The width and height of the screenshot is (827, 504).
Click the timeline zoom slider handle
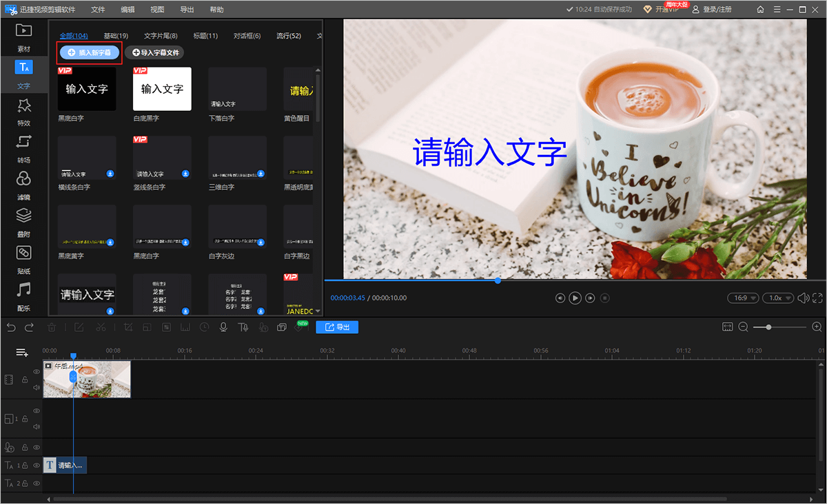click(768, 327)
